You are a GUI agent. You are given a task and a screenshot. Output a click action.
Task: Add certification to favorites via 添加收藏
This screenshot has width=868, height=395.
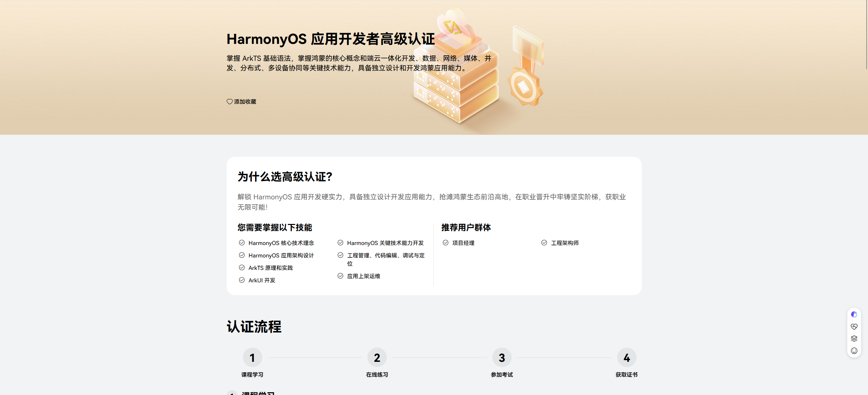(245, 102)
